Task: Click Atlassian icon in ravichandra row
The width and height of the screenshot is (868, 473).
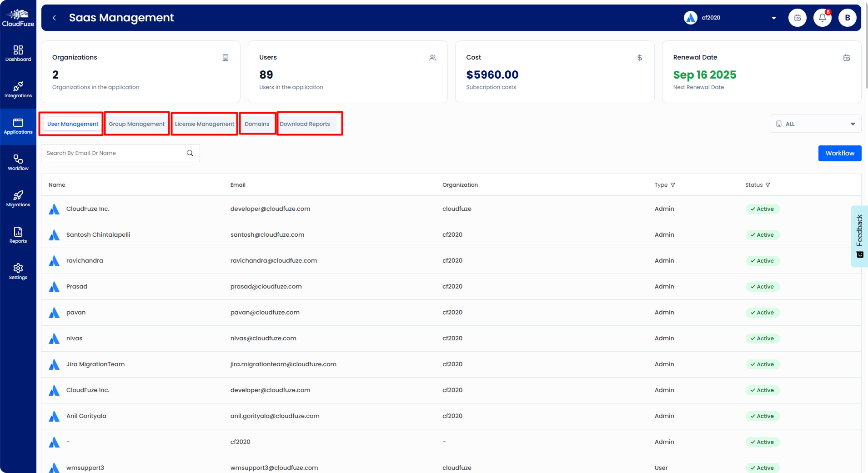Action: tap(54, 261)
